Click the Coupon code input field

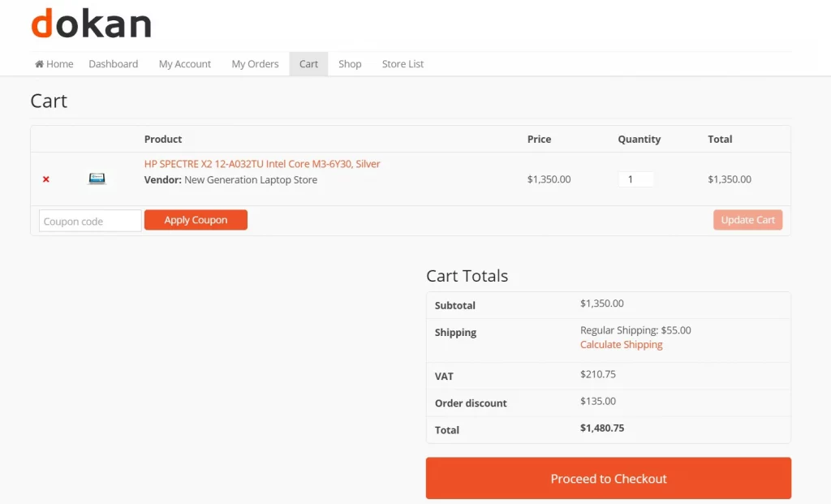90,221
